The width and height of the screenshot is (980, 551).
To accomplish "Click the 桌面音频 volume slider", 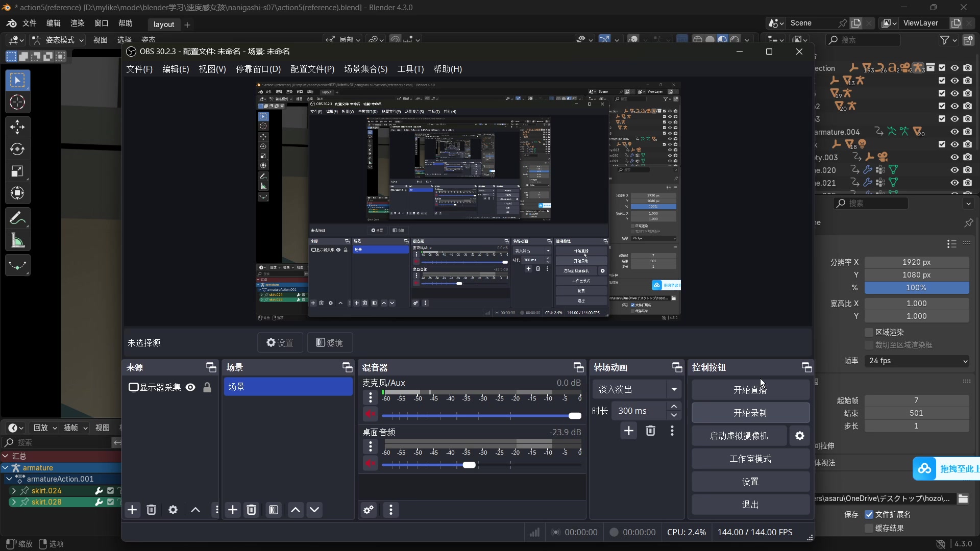I will coord(469,465).
